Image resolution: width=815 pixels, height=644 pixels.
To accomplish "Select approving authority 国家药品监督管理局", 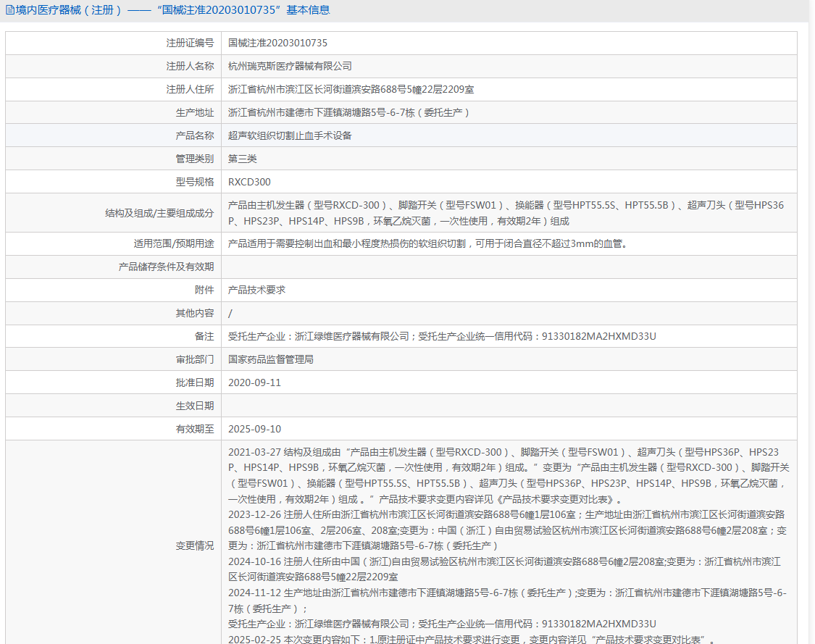I will tap(271, 359).
